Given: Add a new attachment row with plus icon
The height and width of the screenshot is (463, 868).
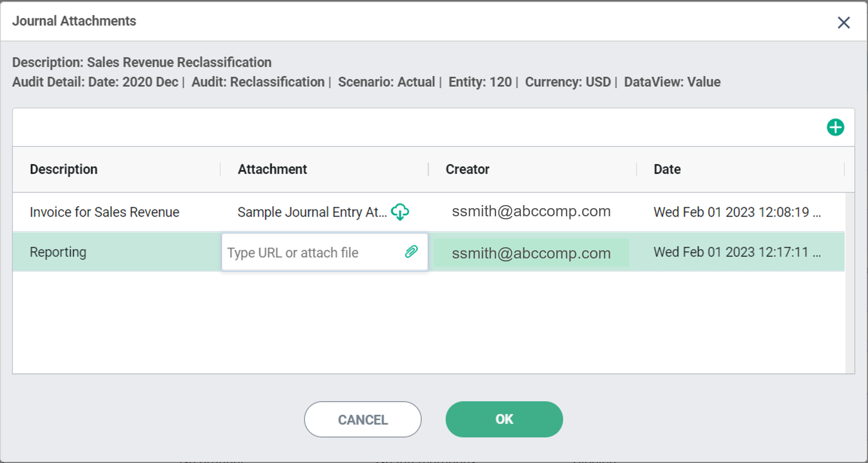Looking at the screenshot, I should point(835,128).
